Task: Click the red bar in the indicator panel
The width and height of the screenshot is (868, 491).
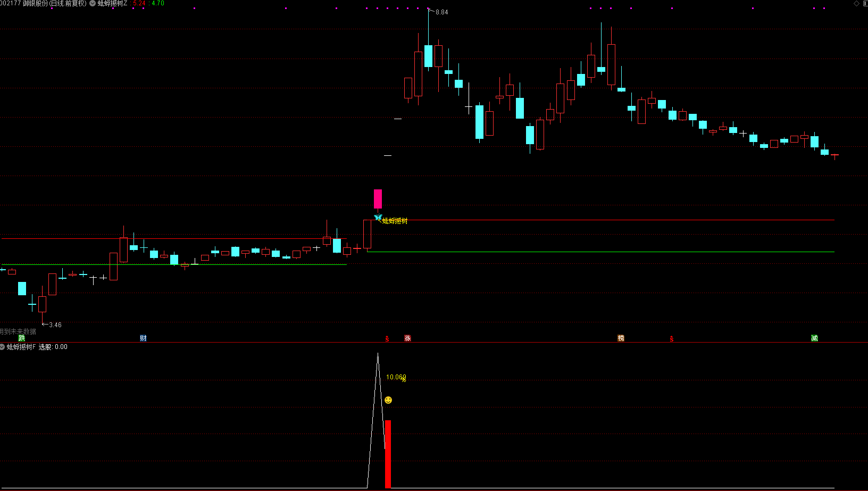Action: click(388, 454)
